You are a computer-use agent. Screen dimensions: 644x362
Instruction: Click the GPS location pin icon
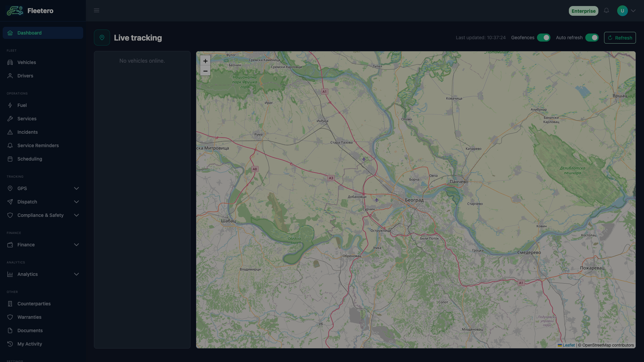(x=10, y=188)
